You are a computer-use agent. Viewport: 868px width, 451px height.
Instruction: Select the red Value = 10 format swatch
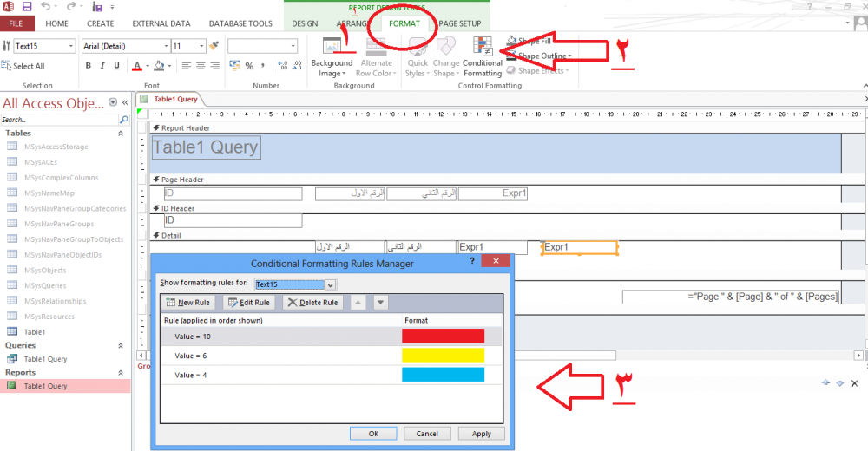(443, 336)
